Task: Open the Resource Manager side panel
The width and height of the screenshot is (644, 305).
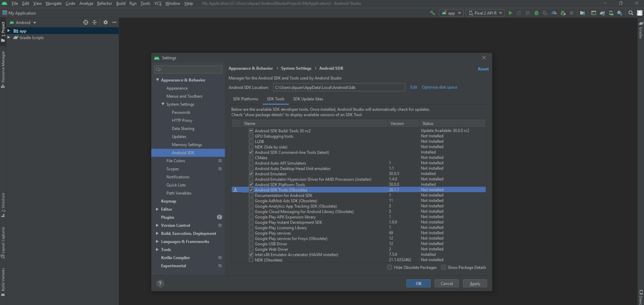Action: pyautogui.click(x=3, y=70)
